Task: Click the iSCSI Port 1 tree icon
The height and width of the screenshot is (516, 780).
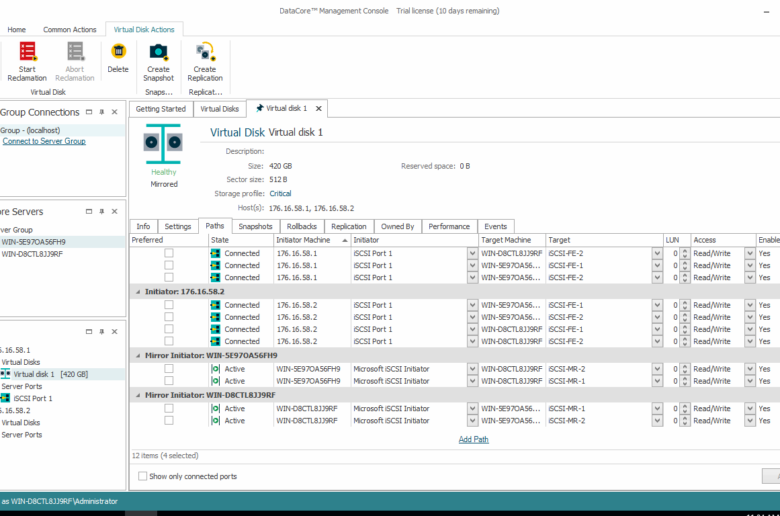Action: pyautogui.click(x=5, y=398)
